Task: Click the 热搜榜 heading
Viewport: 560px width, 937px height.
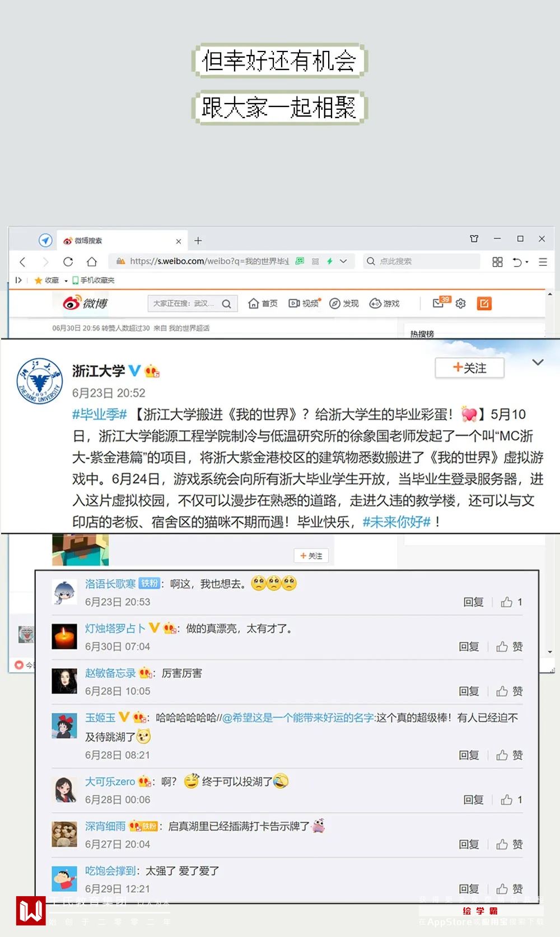Action: (422, 334)
